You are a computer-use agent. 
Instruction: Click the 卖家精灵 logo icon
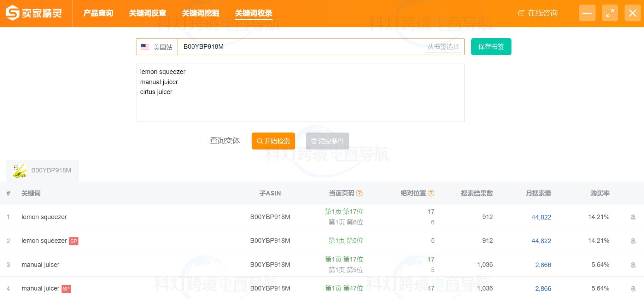point(13,13)
